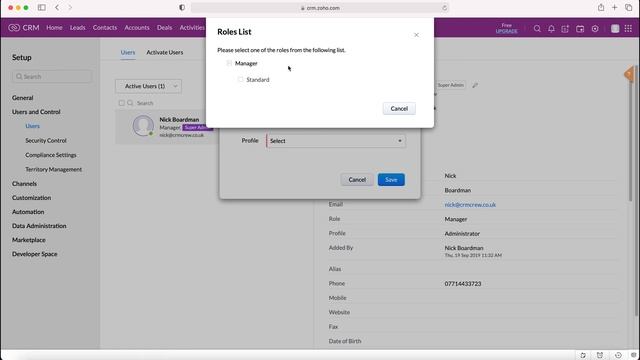Reload the page with the refresh icon
640x360 pixels.
point(444,8)
